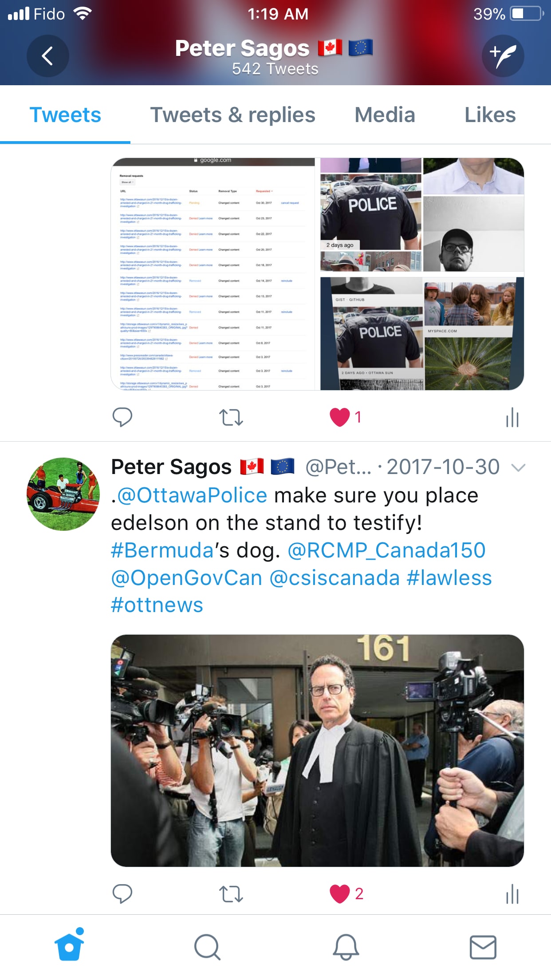Open Peter Sagos profile avatar
Viewport: 551px width, 980px height.
click(x=63, y=494)
